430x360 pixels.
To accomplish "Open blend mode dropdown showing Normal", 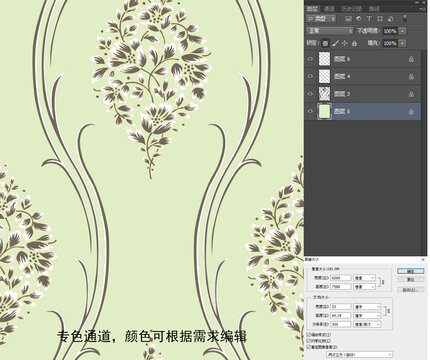I will click(330, 31).
